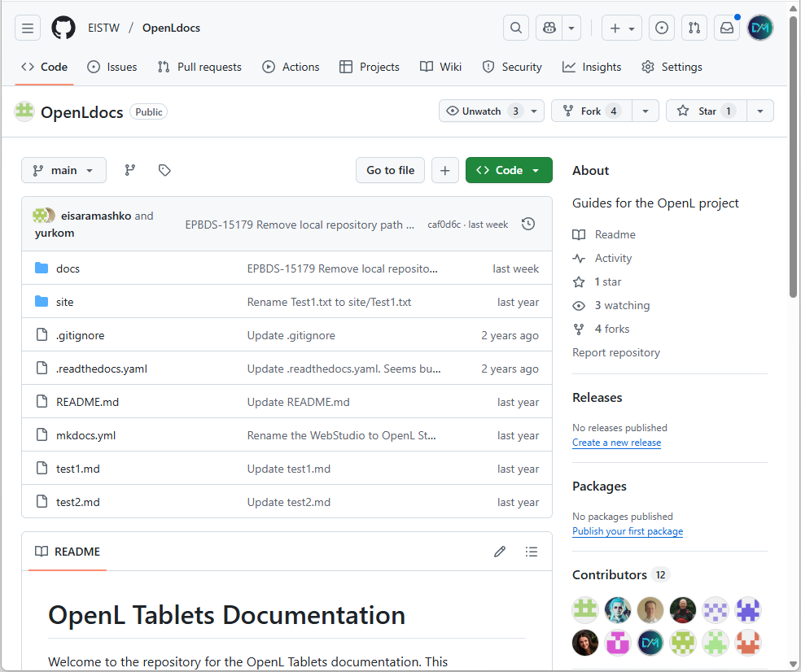The height and width of the screenshot is (672, 801).
Task: View branches via the branch icon
Action: (x=130, y=170)
